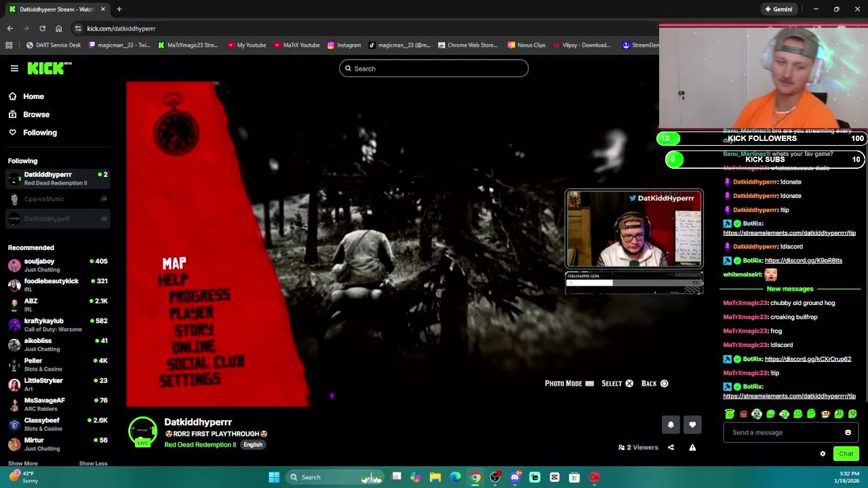Open a new browser tab with plus
This screenshot has height=488, width=868.
click(119, 9)
